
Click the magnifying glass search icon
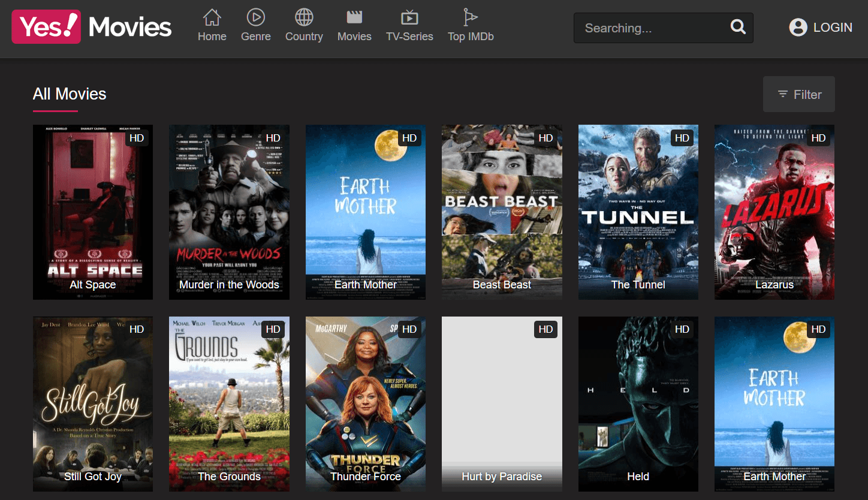pyautogui.click(x=738, y=27)
